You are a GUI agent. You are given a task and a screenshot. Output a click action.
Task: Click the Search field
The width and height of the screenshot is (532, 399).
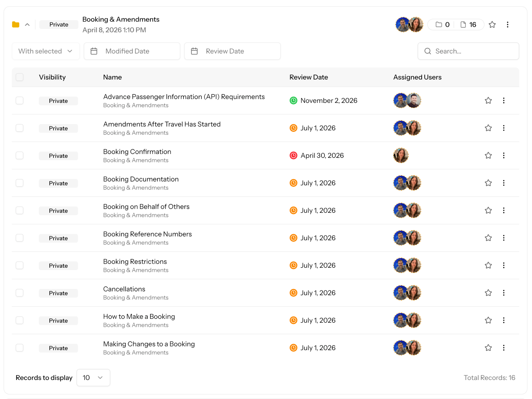click(468, 51)
